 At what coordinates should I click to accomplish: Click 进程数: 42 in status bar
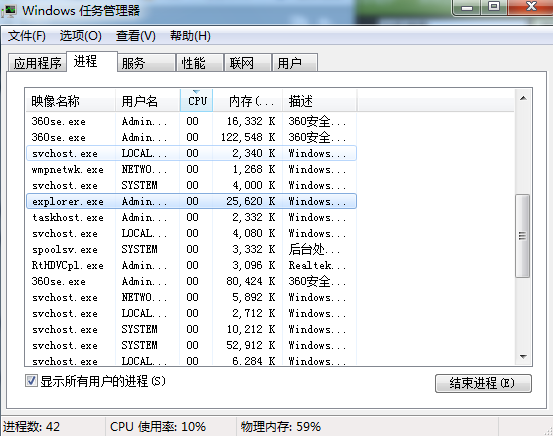[32, 427]
